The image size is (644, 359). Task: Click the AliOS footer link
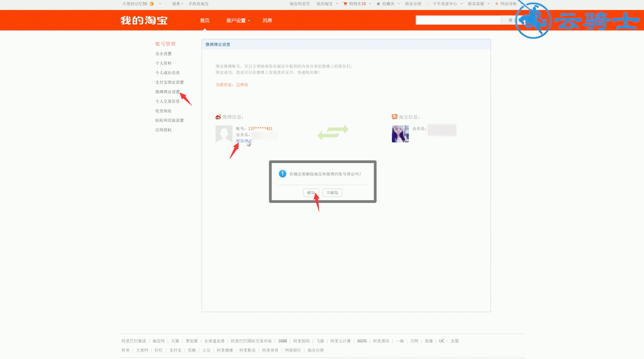coord(362,341)
